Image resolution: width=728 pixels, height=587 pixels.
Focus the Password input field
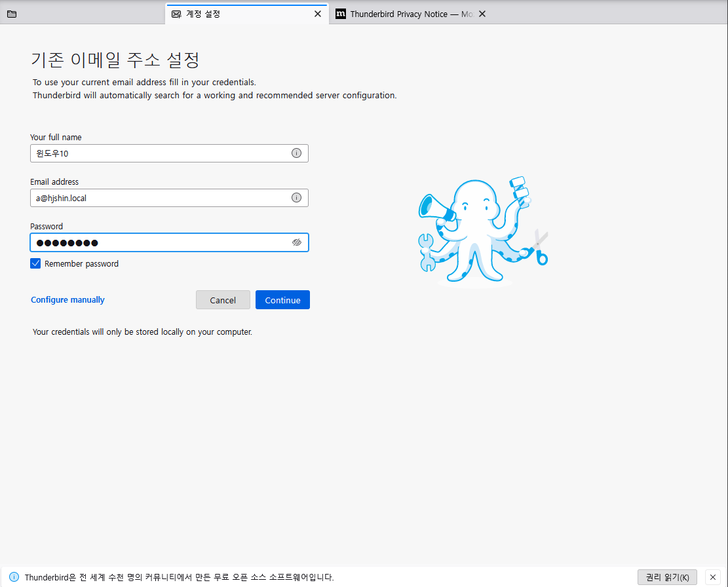coord(169,242)
